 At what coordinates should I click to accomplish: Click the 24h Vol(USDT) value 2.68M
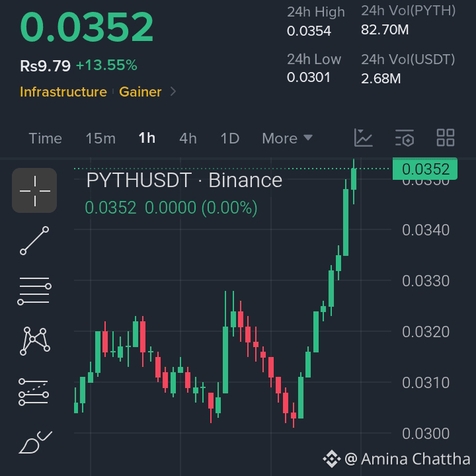(x=381, y=79)
